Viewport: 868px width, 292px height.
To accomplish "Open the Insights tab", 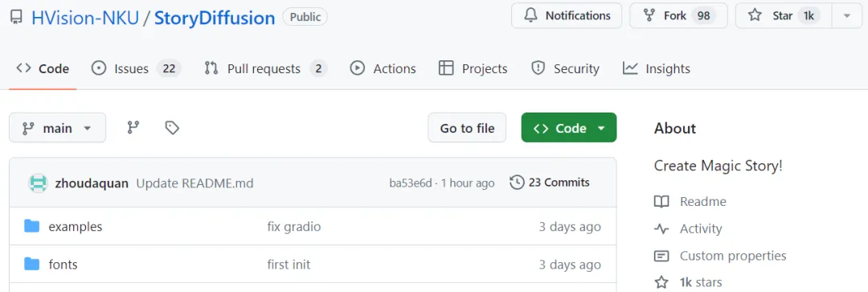I will [657, 68].
